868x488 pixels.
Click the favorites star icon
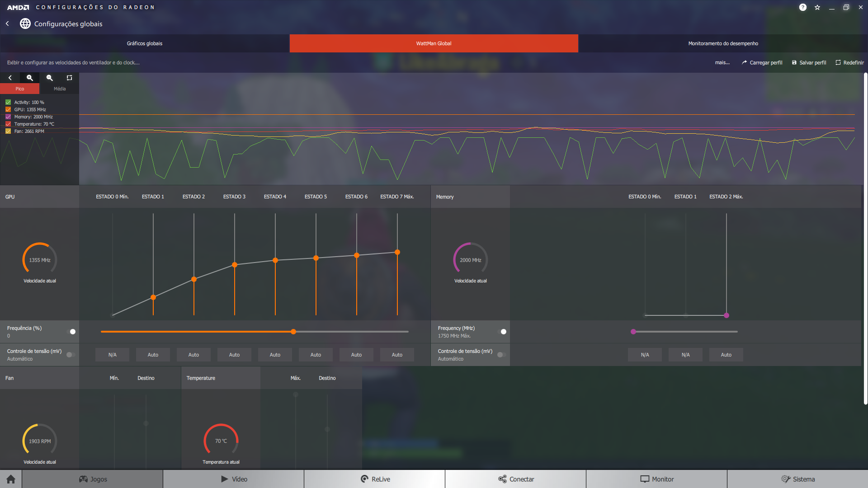point(817,7)
